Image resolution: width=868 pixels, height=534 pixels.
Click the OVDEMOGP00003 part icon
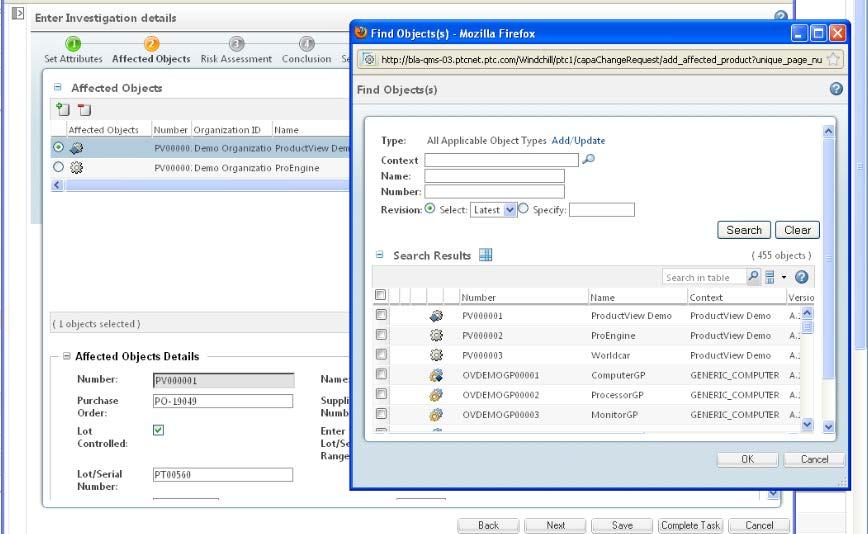pos(436,414)
